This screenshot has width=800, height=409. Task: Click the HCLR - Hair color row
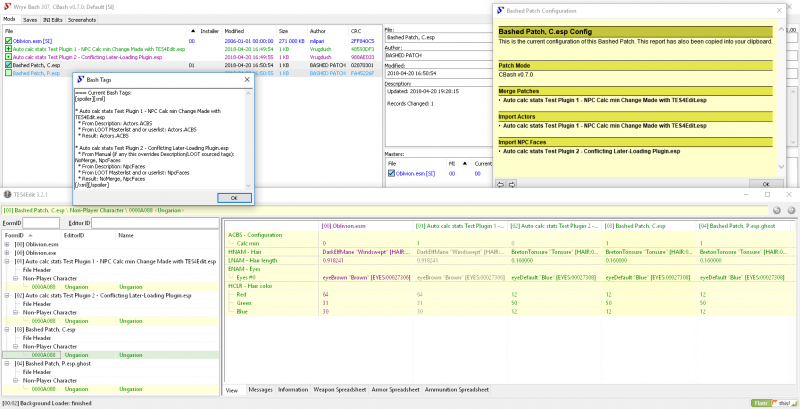coord(508,286)
